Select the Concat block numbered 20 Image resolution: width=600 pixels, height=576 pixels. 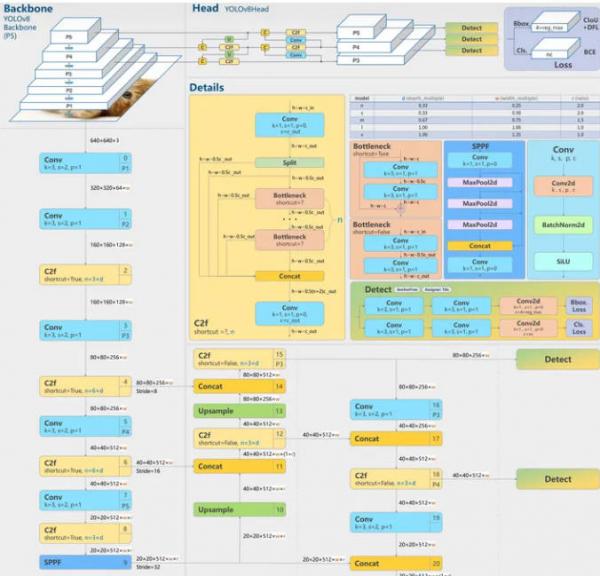click(396, 563)
